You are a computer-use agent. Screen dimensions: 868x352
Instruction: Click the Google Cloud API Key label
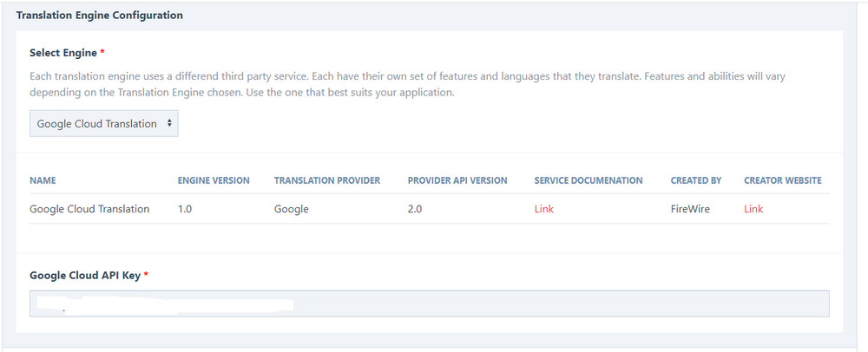point(86,275)
